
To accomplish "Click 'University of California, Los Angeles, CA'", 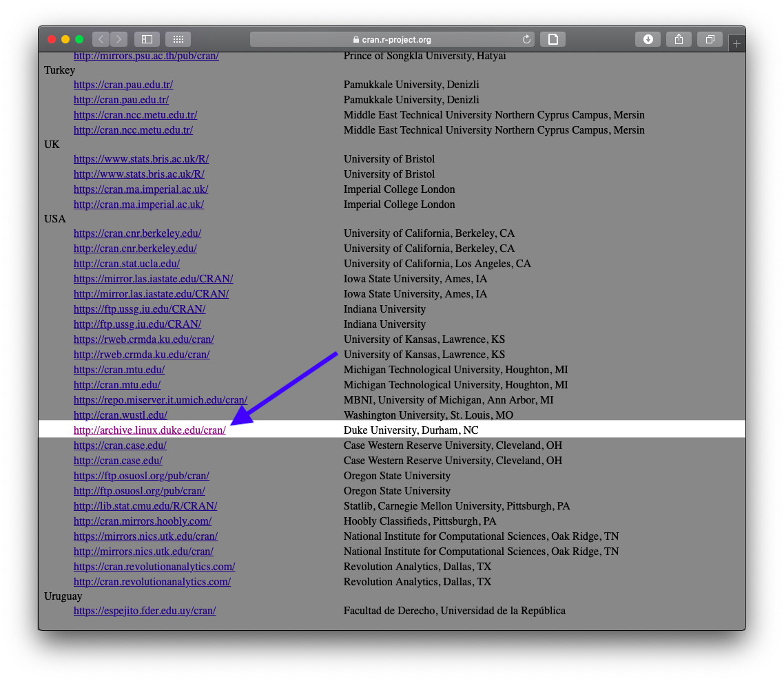I will 437,263.
